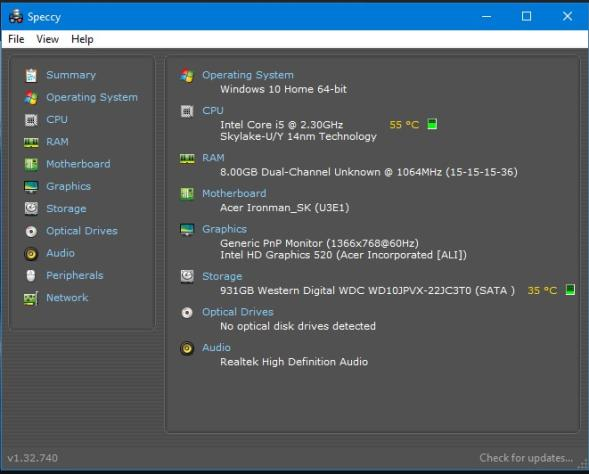This screenshot has width=589, height=474.
Task: Open the Operating System heading link in summary
Action: pos(248,75)
